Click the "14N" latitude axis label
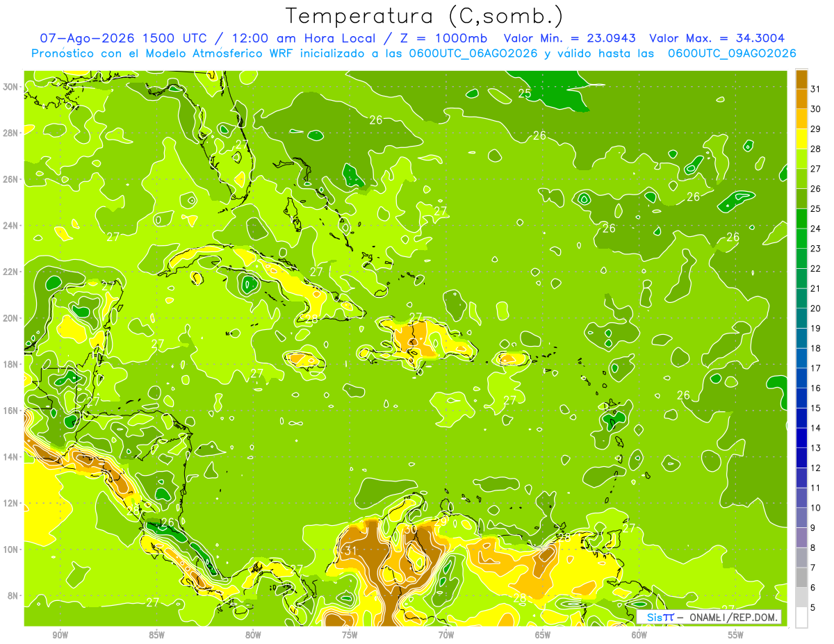Image resolution: width=834 pixels, height=644 pixels. 12,457
